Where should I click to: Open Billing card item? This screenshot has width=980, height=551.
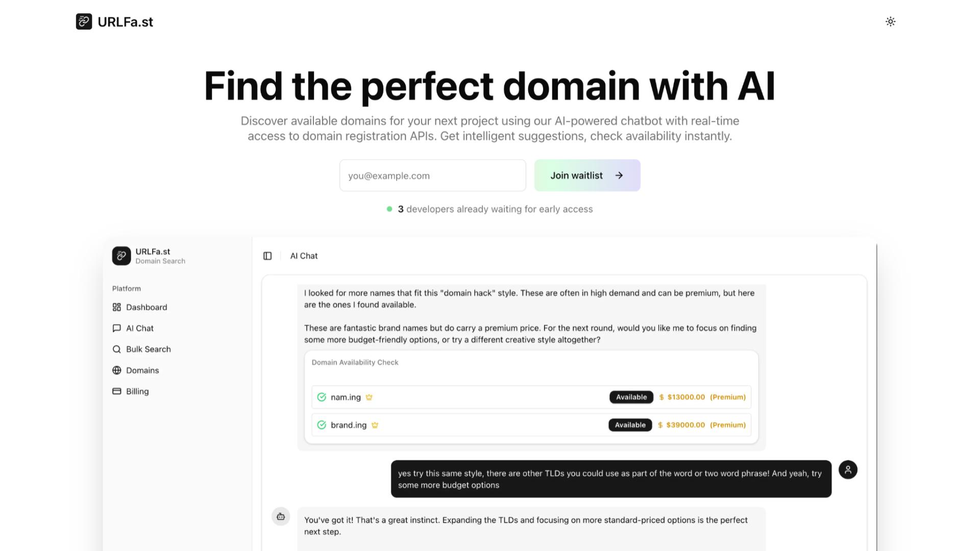(131, 391)
